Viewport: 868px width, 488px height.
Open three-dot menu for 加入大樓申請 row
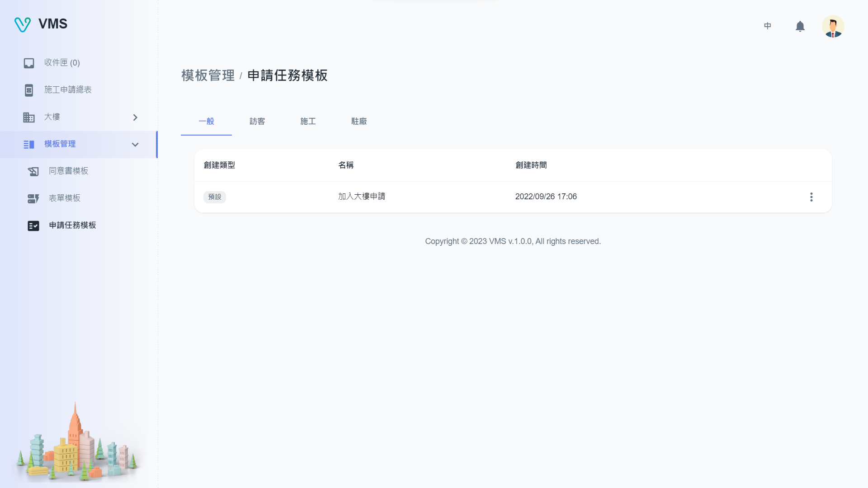click(811, 197)
